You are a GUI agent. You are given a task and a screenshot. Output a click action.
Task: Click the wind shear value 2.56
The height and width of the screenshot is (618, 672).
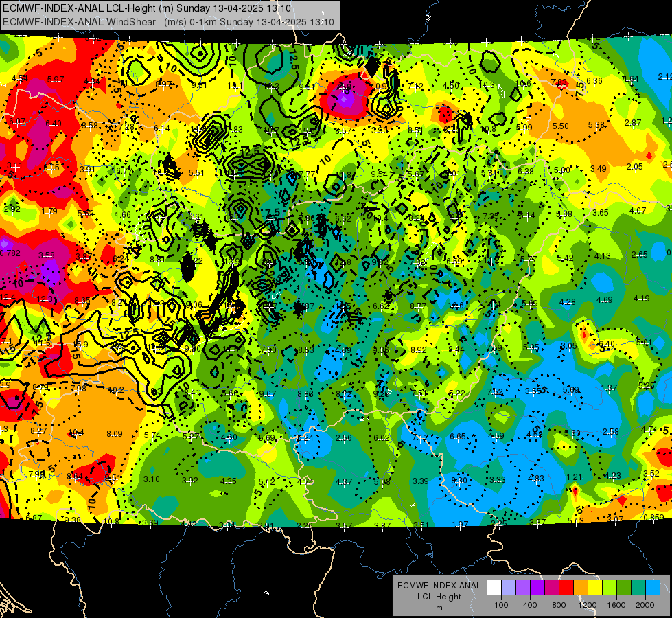[344, 438]
